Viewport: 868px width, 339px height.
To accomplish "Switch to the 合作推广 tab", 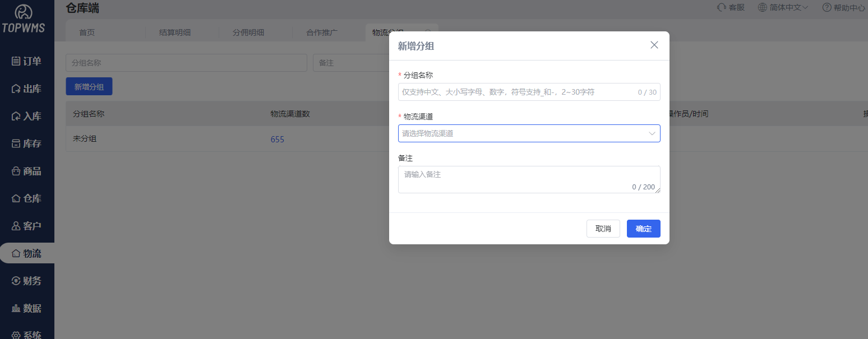I will click(x=322, y=32).
